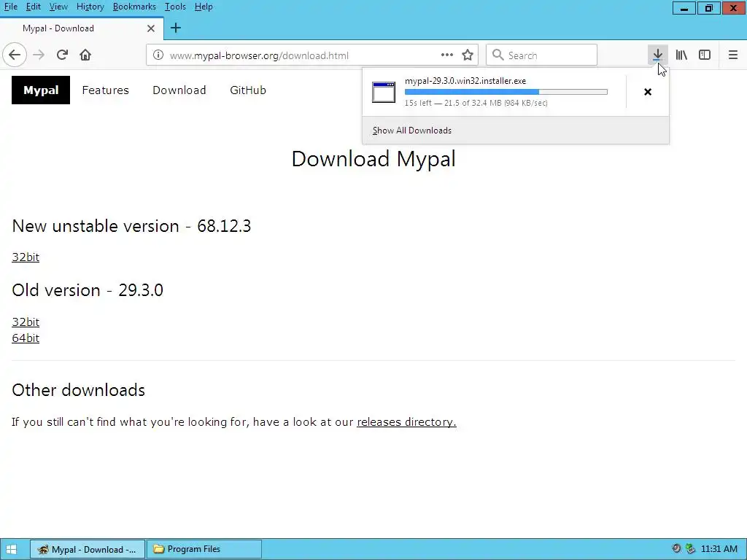Show site information icon in address bar
The width and height of the screenshot is (747, 560).
[x=158, y=55]
